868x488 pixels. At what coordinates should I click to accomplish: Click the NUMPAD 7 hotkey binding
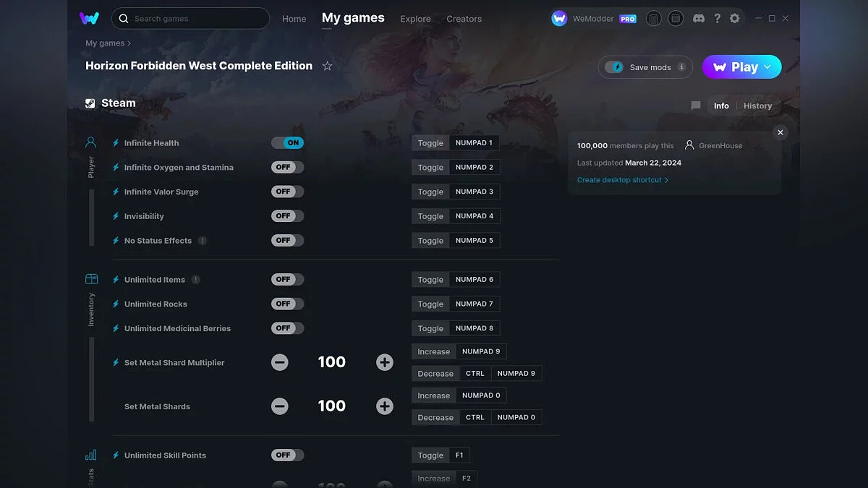coord(475,304)
